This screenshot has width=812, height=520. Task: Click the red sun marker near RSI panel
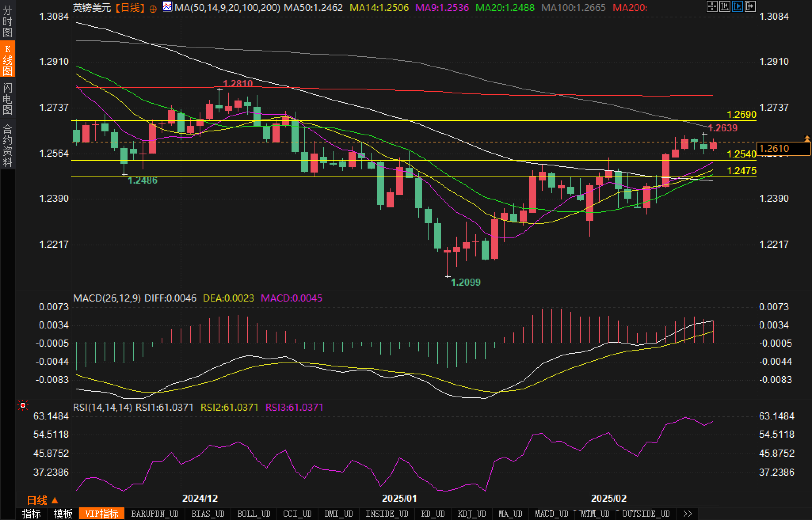(x=23, y=405)
